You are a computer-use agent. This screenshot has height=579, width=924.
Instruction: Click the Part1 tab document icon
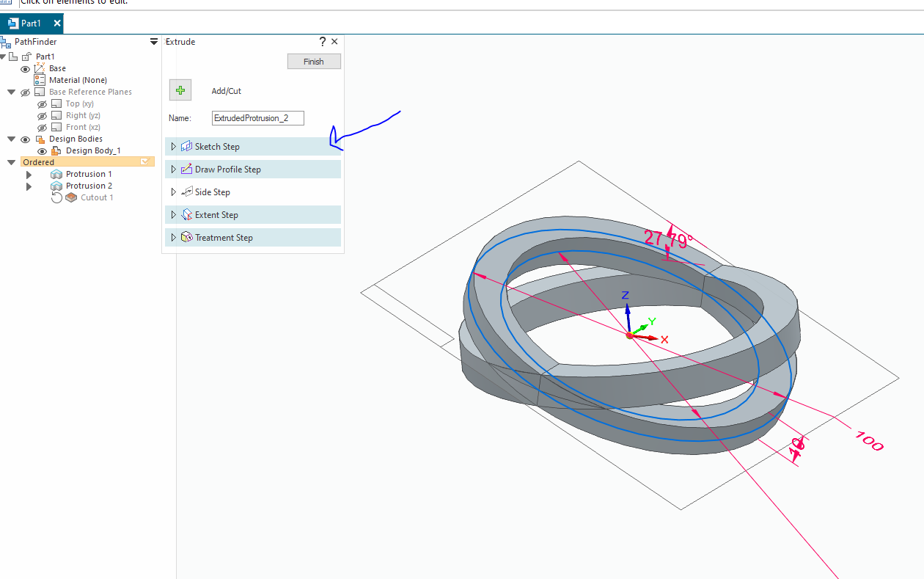point(12,23)
